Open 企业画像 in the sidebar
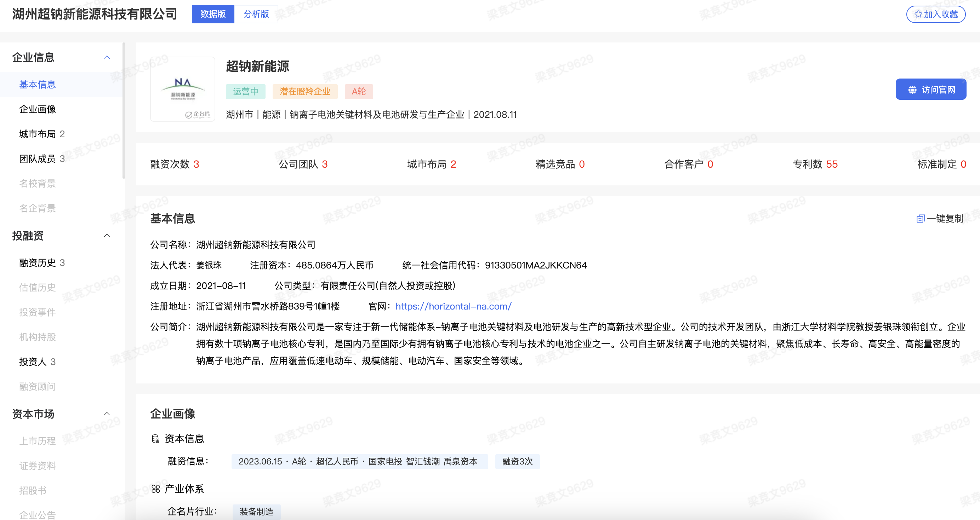Viewport: 980px width, 520px height. point(37,109)
